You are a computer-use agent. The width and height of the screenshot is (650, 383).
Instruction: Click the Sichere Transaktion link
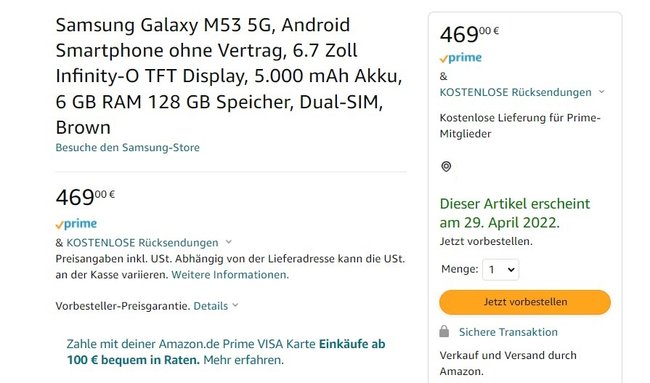point(508,332)
